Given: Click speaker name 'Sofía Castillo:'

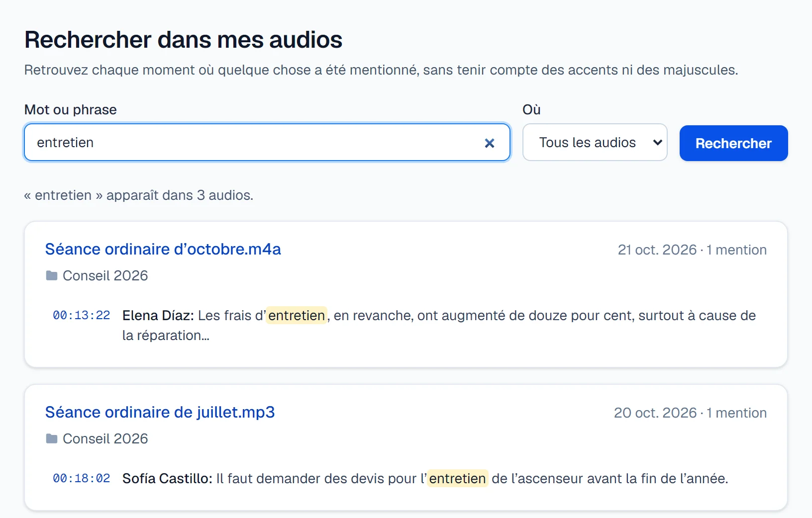Looking at the screenshot, I should 167,478.
